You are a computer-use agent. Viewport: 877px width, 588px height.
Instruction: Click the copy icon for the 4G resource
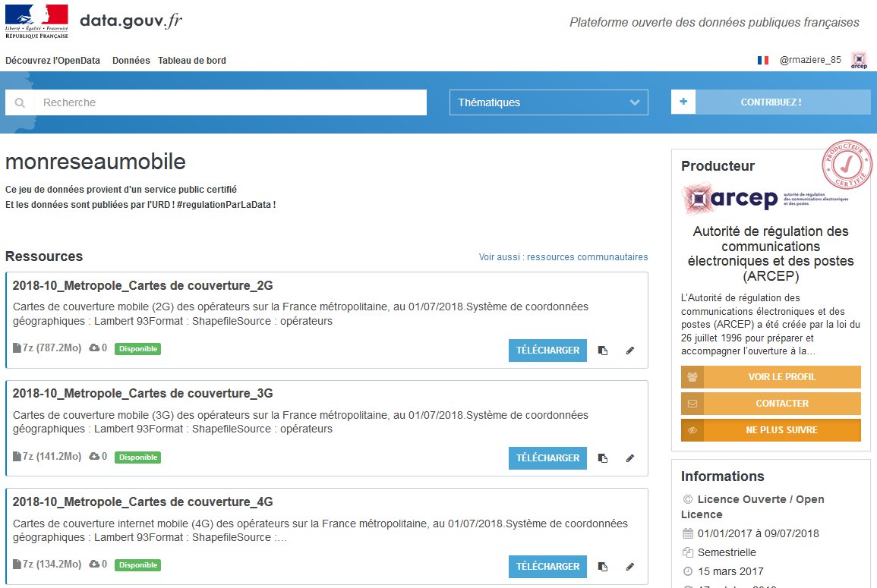point(602,567)
